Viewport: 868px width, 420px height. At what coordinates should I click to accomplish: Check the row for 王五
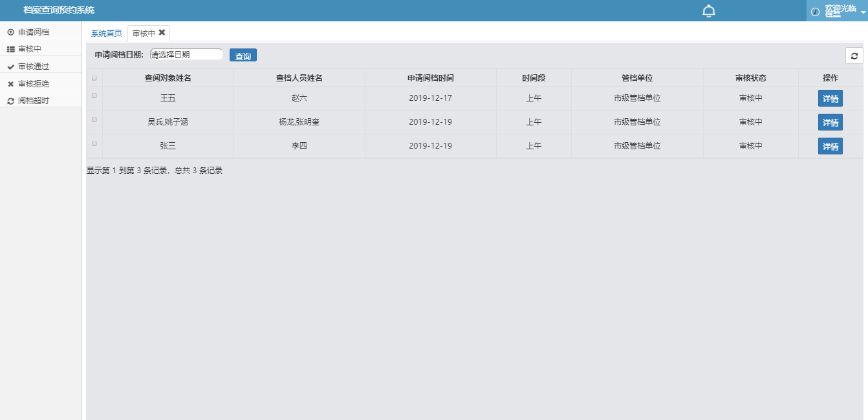[x=94, y=96]
